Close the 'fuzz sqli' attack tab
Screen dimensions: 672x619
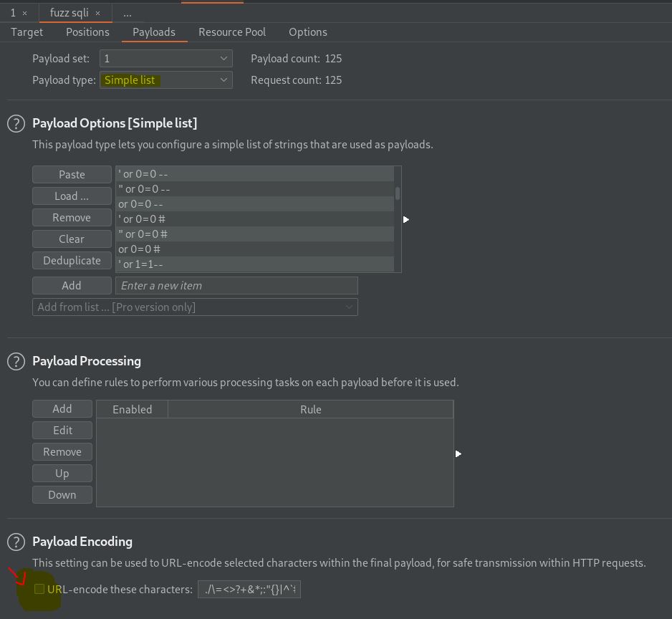97,14
